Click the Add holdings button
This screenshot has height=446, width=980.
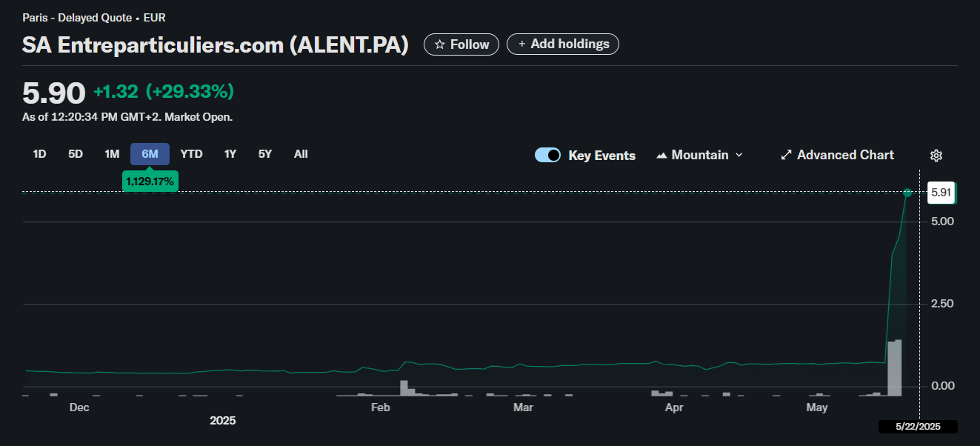click(562, 44)
